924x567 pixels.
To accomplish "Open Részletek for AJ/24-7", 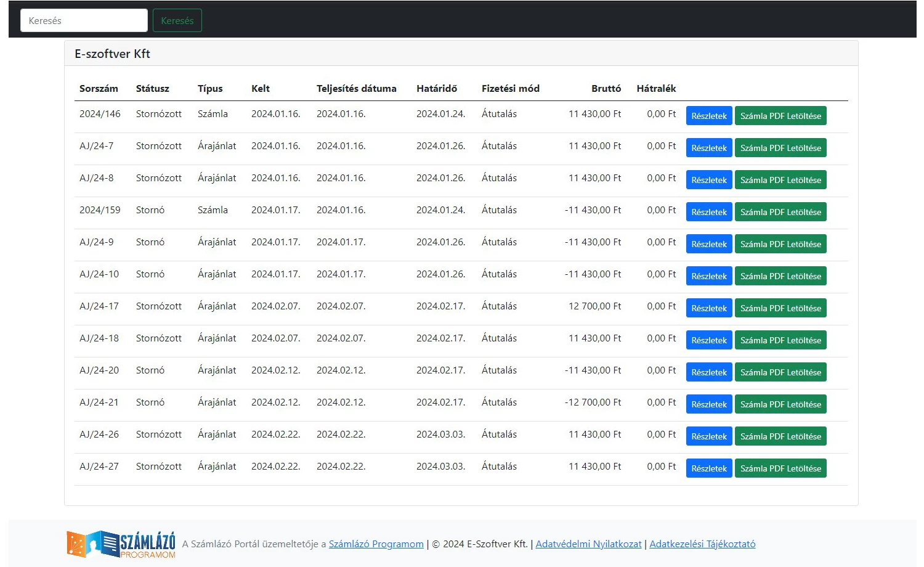I will (709, 148).
